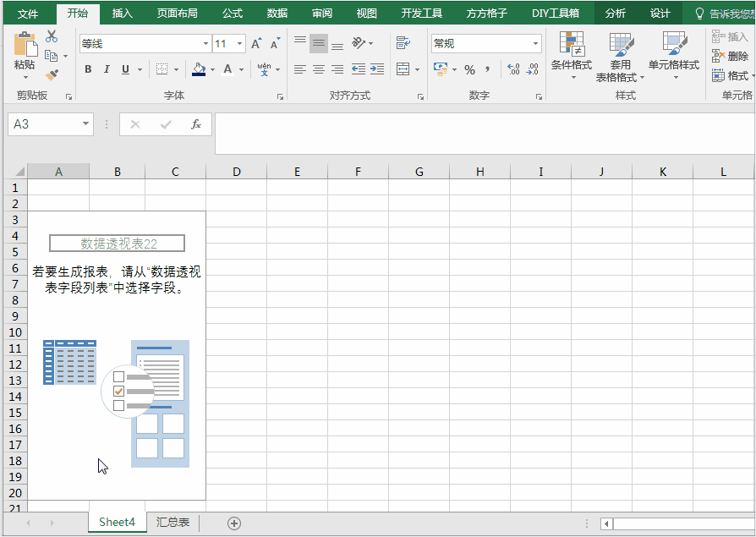Click the Font Color letter A
The height and width of the screenshot is (537, 756).
[227, 69]
